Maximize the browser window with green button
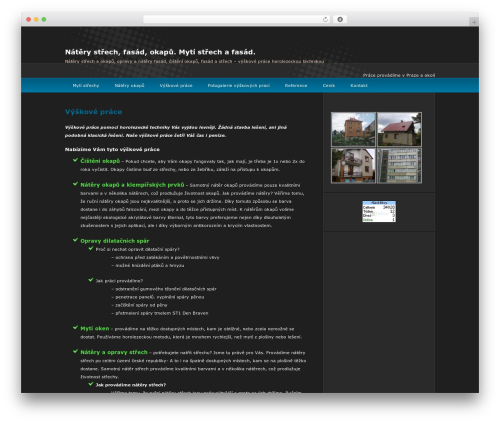The width and height of the screenshot is (500, 423). pos(44,19)
